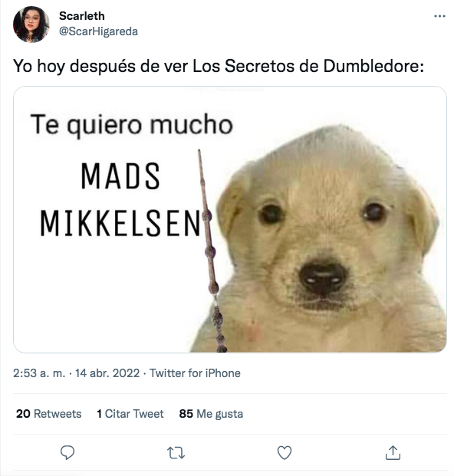Click Scarleth's profile picture
The width and height of the screenshot is (454, 476).
[31, 25]
